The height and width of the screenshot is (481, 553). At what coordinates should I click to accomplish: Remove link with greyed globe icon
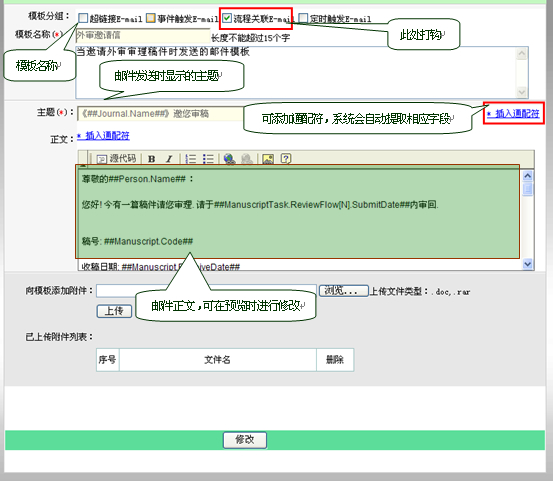tap(247, 159)
